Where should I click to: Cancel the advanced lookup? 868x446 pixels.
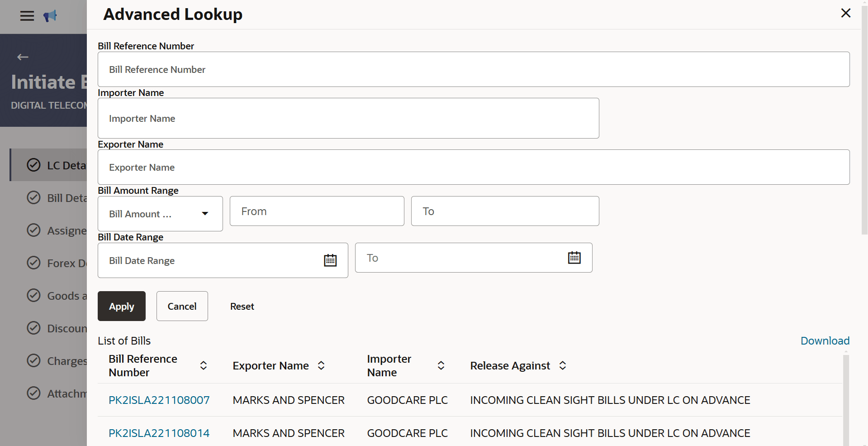(x=182, y=306)
